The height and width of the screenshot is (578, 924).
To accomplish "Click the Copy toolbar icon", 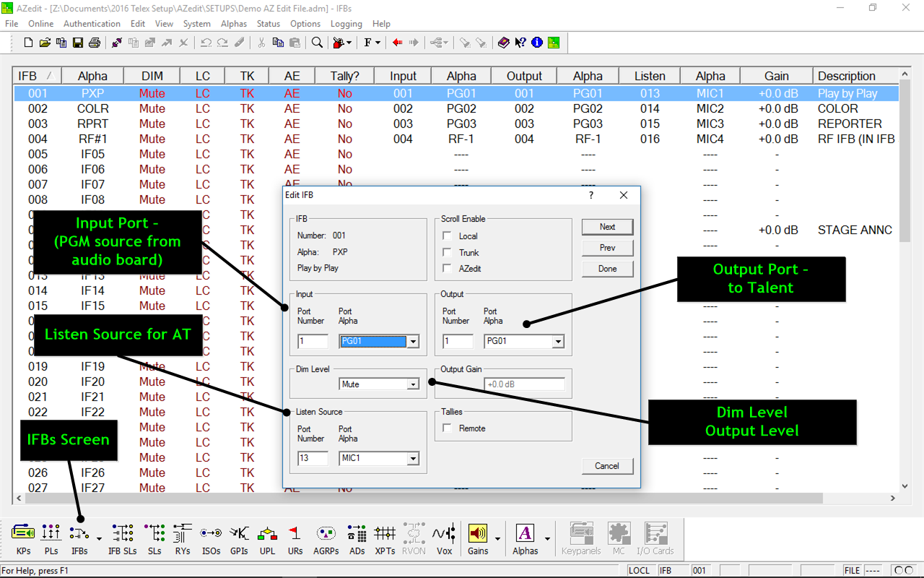I will point(278,43).
